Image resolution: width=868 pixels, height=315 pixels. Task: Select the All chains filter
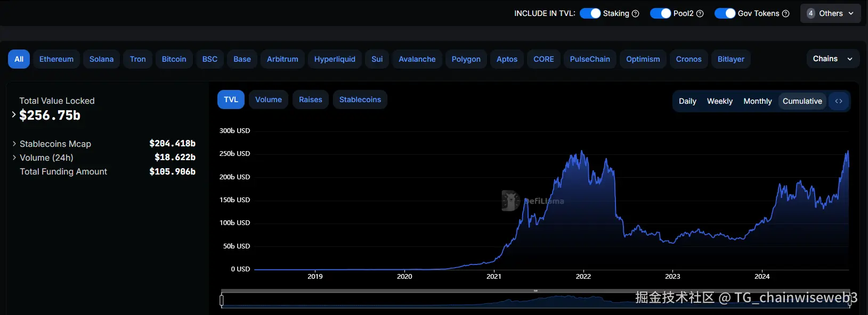tap(19, 59)
